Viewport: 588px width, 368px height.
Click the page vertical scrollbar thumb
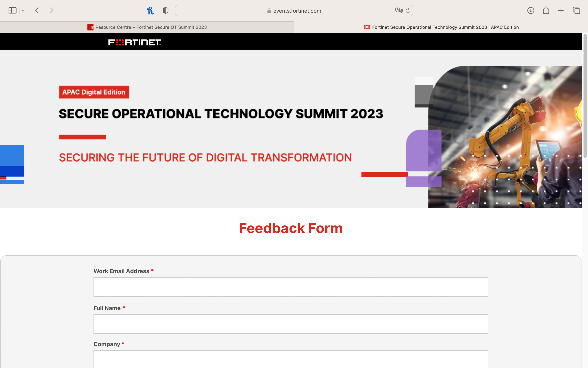pyautogui.click(x=585, y=96)
